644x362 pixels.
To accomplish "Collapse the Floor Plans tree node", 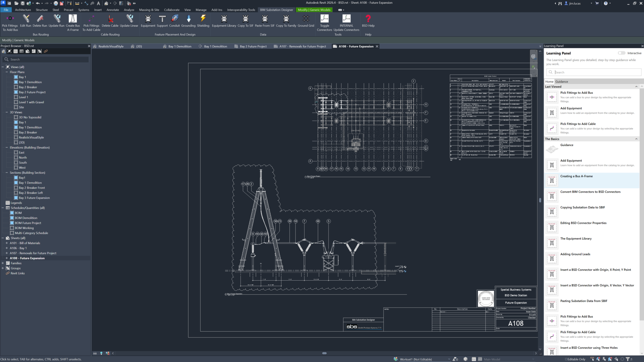I will pyautogui.click(x=7, y=72).
